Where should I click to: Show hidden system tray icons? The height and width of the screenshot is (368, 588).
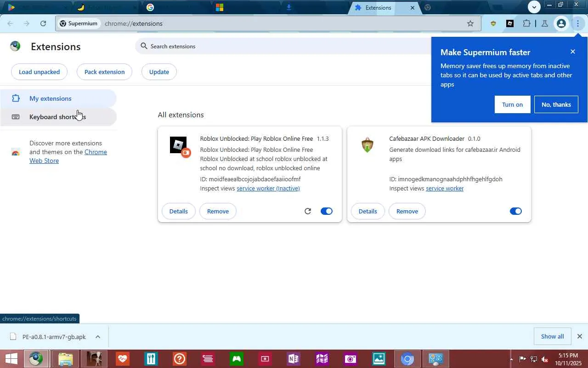511,359
